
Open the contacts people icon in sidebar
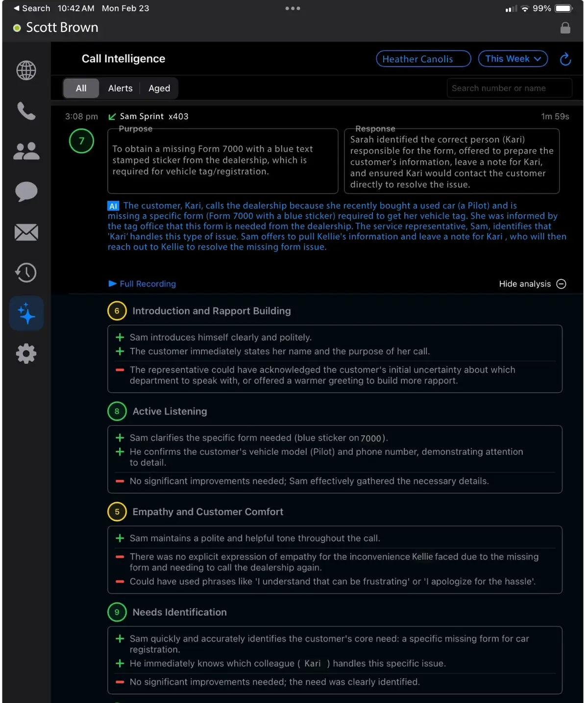point(26,151)
